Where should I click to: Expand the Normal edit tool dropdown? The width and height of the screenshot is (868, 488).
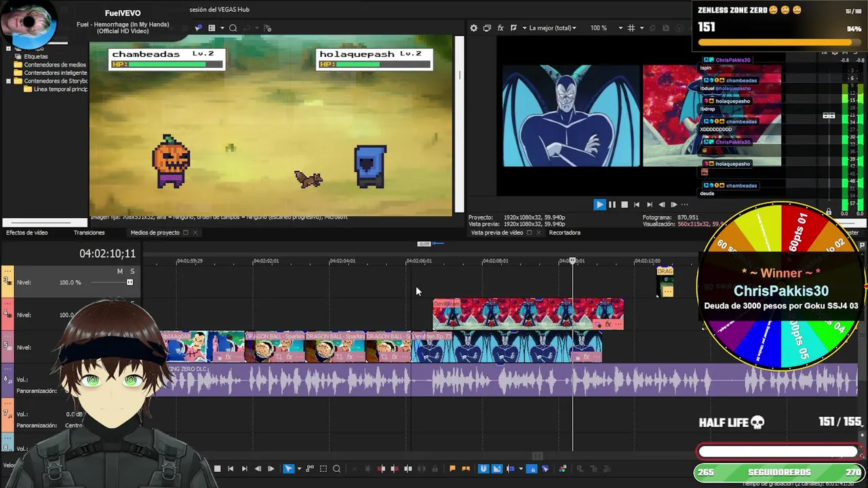point(299,468)
